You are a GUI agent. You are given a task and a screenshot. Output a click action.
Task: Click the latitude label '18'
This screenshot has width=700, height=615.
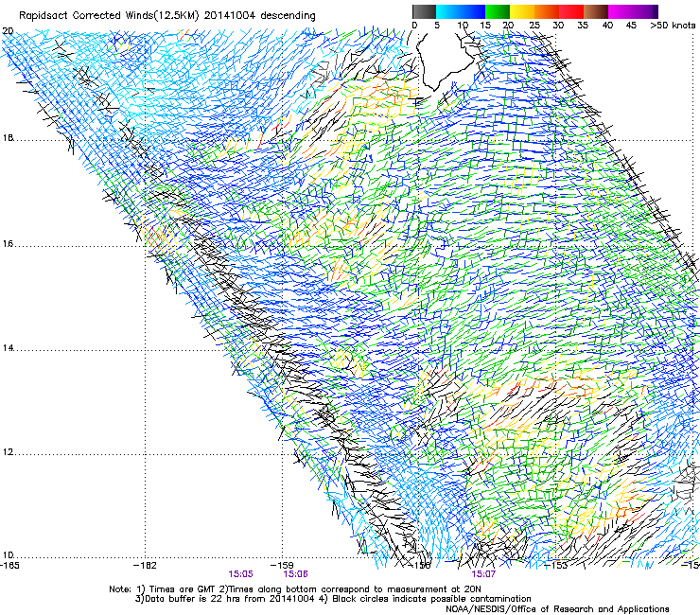[8, 137]
